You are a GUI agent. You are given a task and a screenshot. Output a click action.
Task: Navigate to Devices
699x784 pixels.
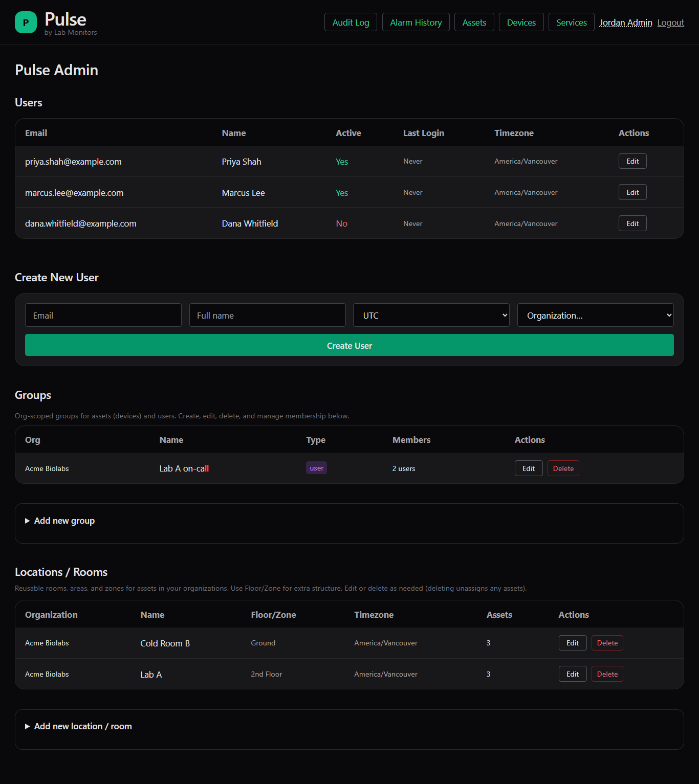click(521, 23)
